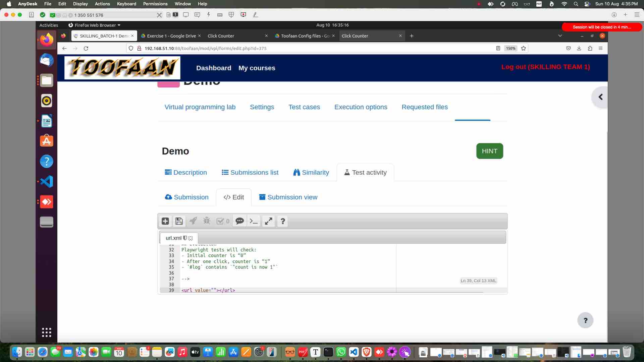Launch Visual Studio Code from the dock

coord(354,352)
